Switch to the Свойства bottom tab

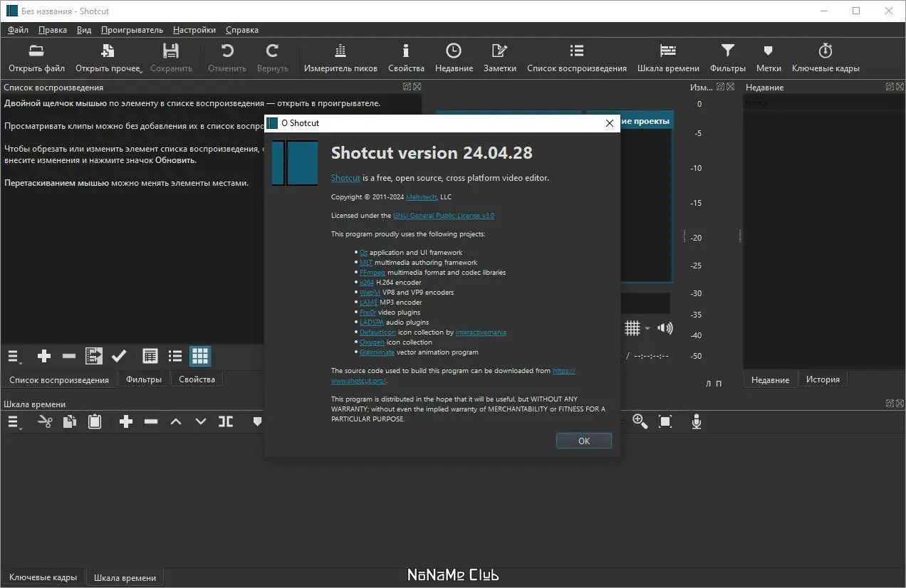[197, 379]
